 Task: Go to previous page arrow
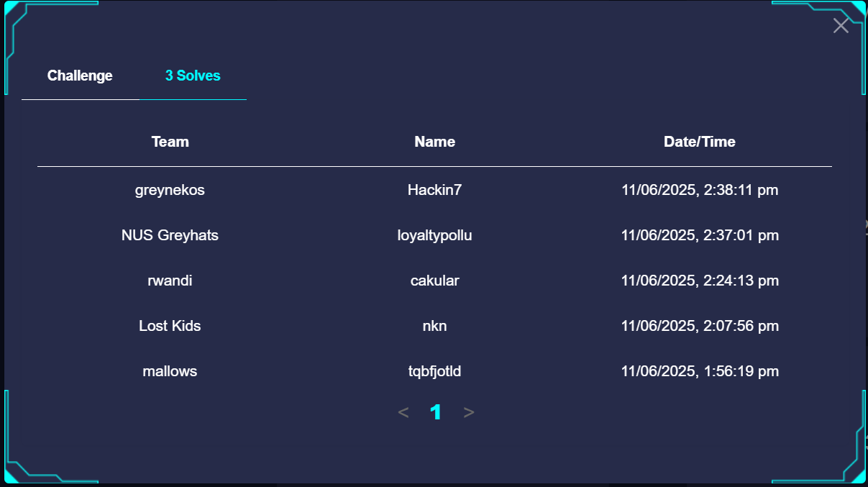(x=403, y=412)
